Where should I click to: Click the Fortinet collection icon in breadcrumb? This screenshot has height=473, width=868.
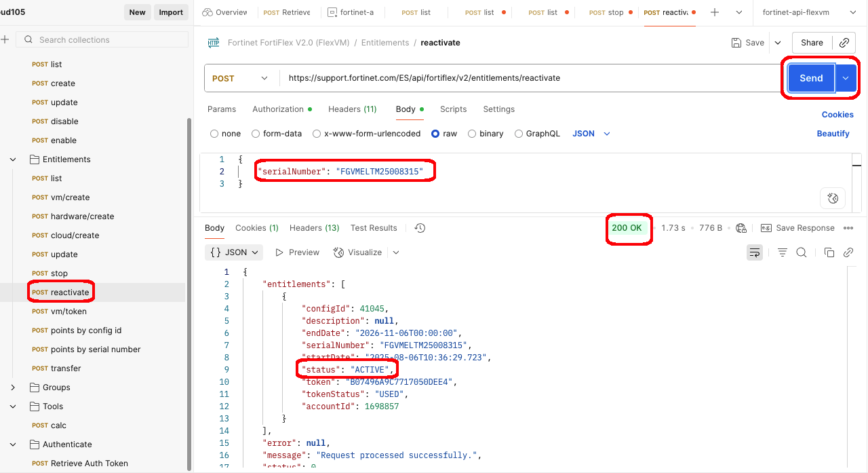pos(214,43)
